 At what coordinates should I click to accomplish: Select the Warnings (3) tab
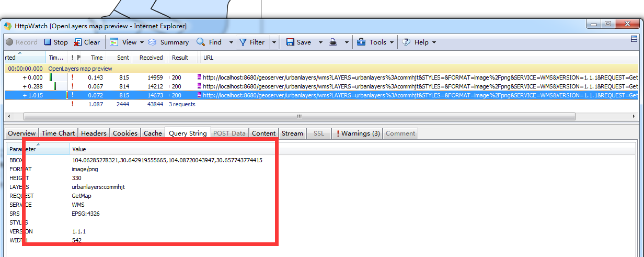tap(358, 133)
